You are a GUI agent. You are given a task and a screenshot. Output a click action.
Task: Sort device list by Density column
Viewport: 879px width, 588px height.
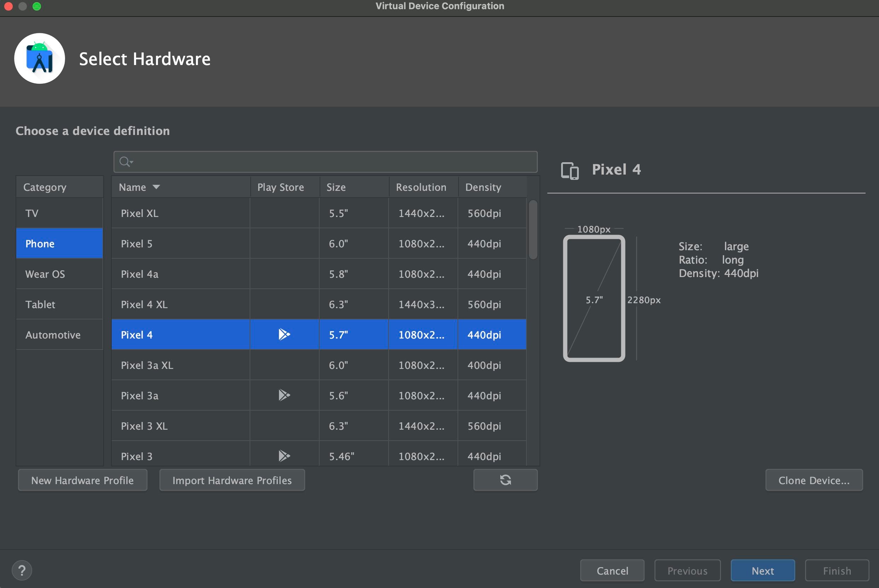pos(483,187)
